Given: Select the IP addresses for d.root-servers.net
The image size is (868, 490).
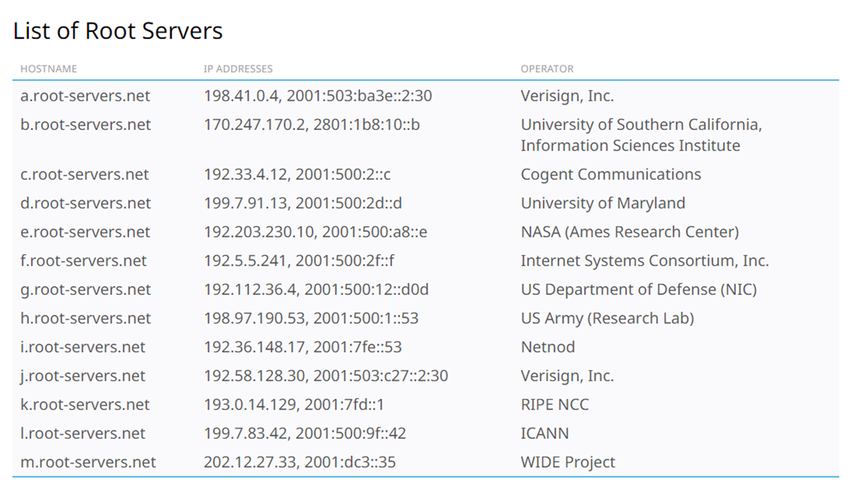Looking at the screenshot, I should 303,203.
